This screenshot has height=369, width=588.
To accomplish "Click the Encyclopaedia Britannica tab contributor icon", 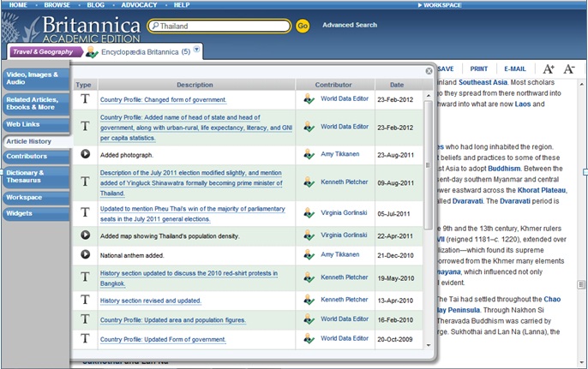I will (92, 52).
